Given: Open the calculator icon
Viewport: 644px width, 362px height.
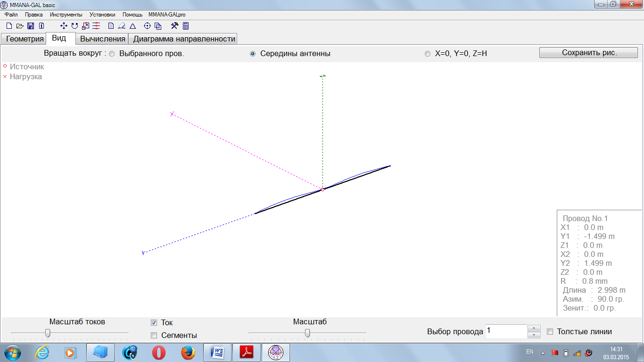Looking at the screenshot, I should tap(186, 26).
